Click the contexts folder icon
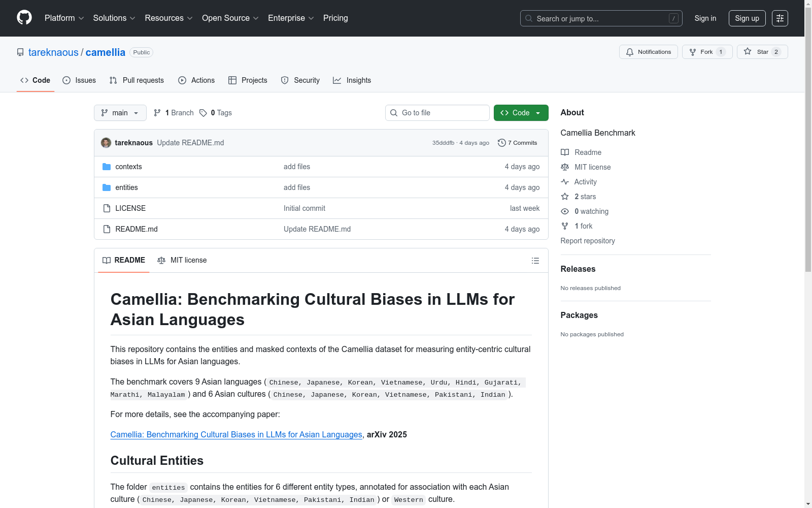Viewport: 812px width, 508px height. [107, 167]
